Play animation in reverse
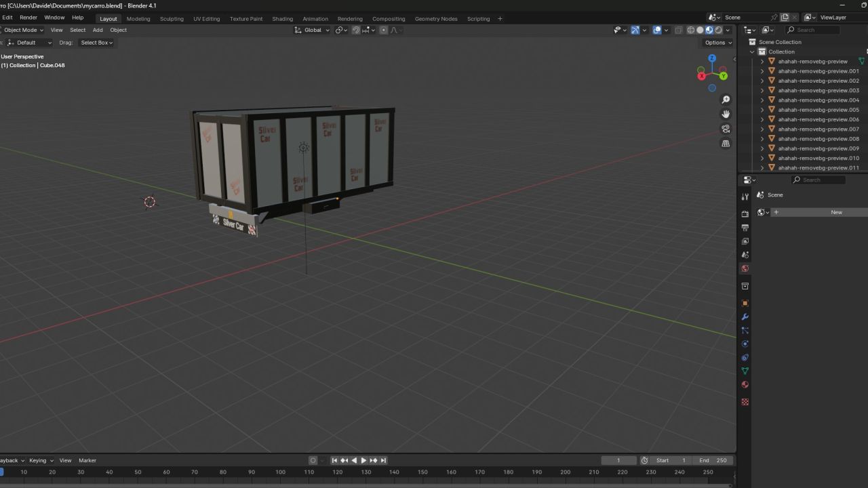This screenshot has height=488, width=868. [354, 460]
